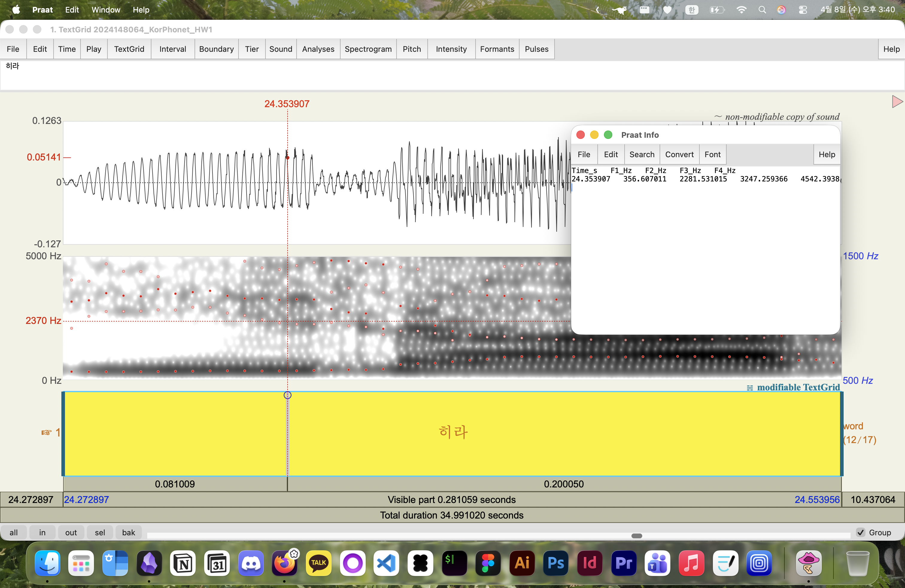Viewport: 905px width, 588px height.
Task: Click the Discord dock icon
Action: pos(251,563)
